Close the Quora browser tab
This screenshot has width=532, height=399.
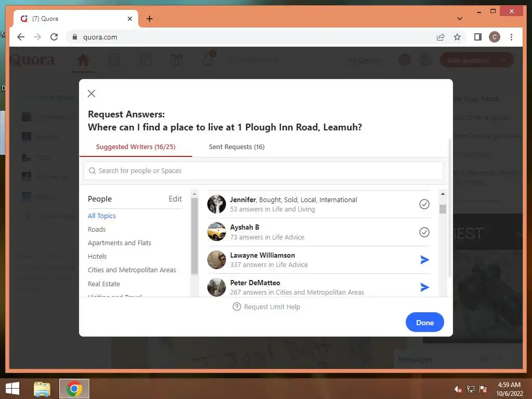point(129,19)
